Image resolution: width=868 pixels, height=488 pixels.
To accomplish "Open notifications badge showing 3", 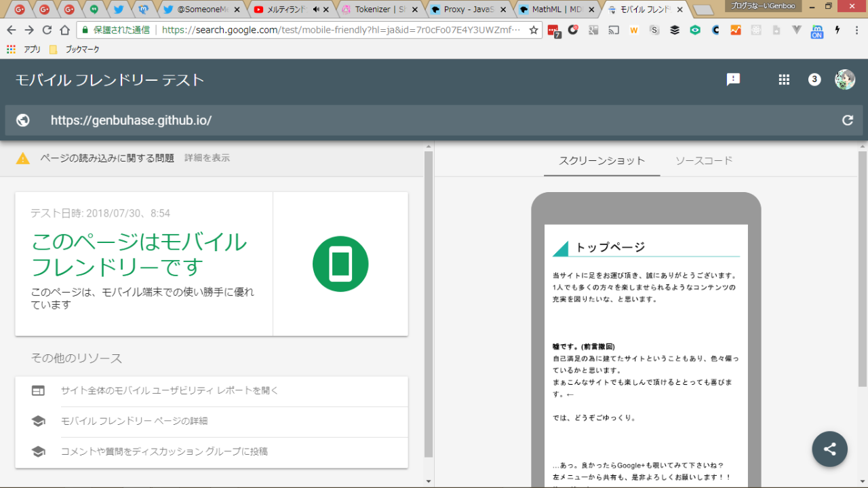I will point(814,79).
